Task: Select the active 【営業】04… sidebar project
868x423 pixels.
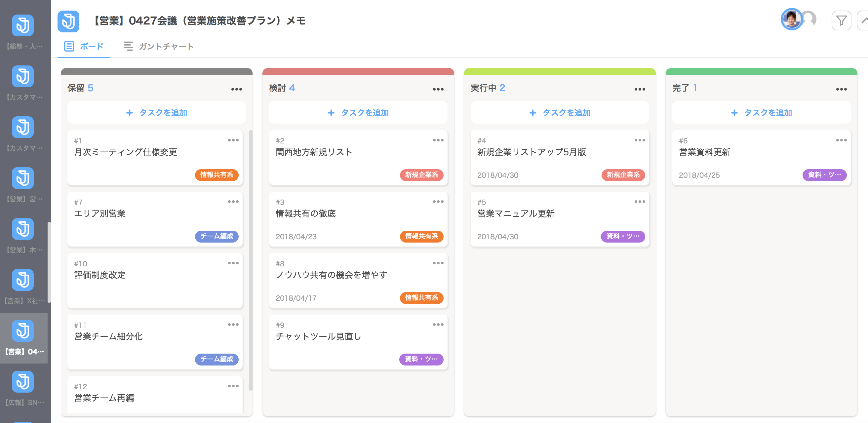Action: (23, 338)
